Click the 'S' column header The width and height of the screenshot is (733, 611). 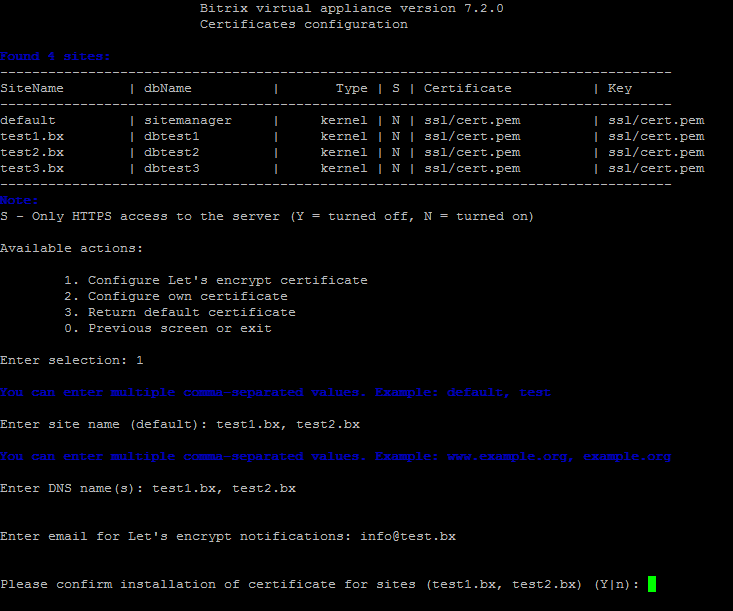[x=396, y=88]
